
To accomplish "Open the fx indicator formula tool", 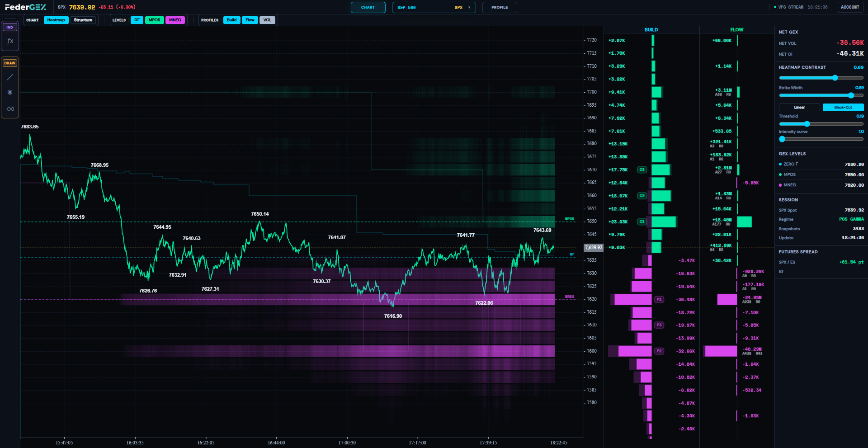I will [x=10, y=41].
